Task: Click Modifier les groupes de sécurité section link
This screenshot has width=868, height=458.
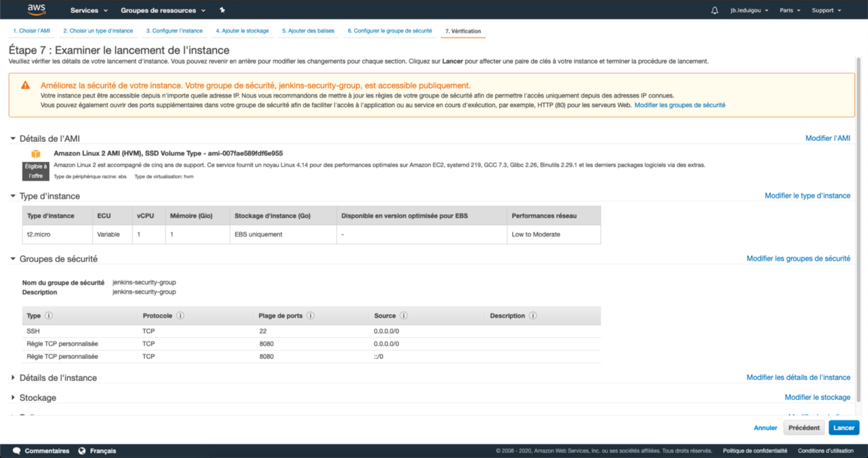Action: point(799,259)
